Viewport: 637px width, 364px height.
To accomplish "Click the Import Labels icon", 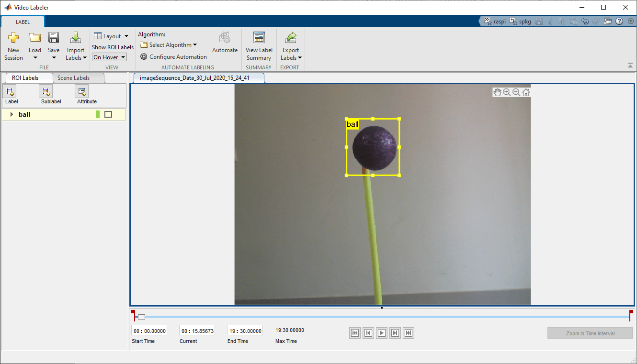I will pyautogui.click(x=75, y=38).
